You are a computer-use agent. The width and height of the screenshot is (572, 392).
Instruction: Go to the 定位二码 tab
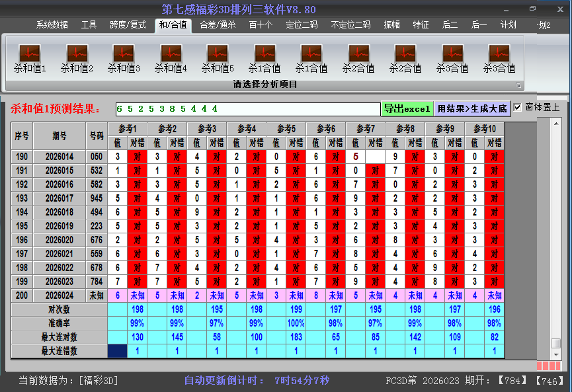pos(302,25)
